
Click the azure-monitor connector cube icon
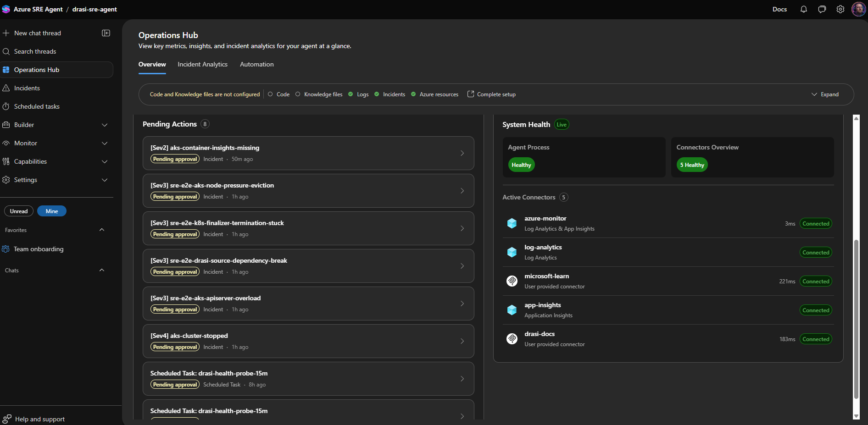pos(512,223)
